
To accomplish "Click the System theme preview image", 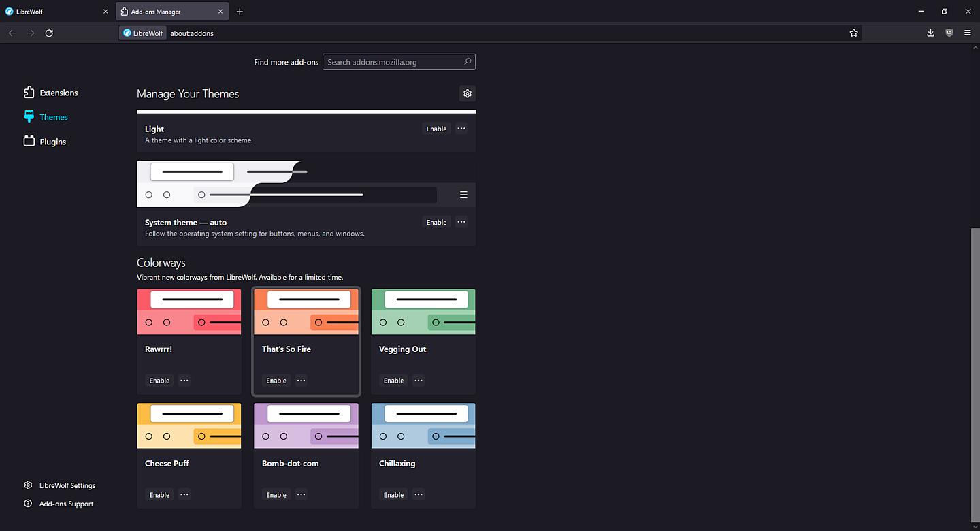I will pyautogui.click(x=306, y=184).
